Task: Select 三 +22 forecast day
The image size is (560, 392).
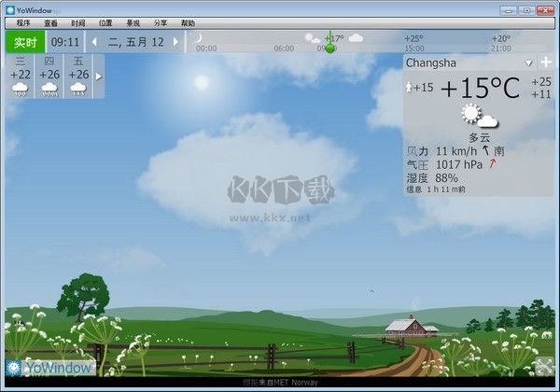Action: coord(20,76)
